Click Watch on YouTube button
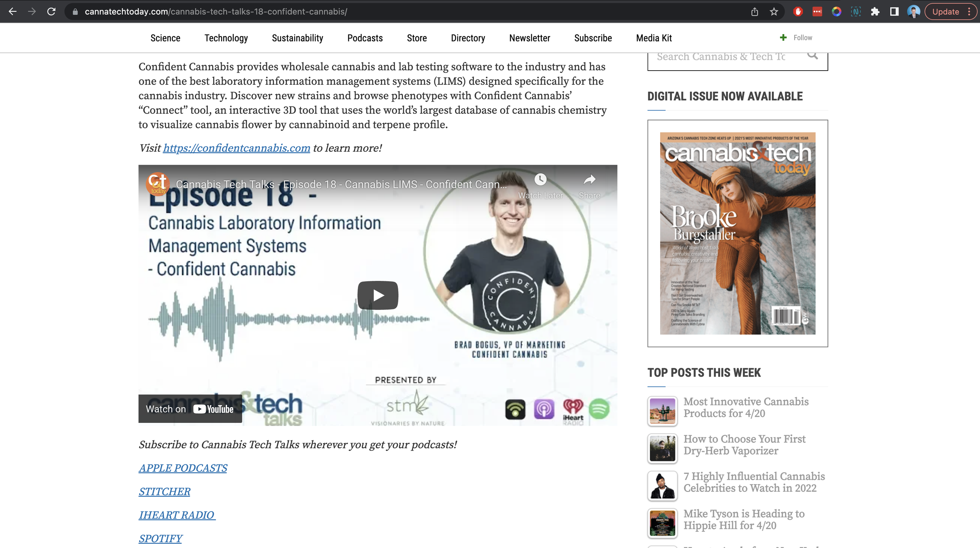This screenshot has width=980, height=548. (x=190, y=409)
